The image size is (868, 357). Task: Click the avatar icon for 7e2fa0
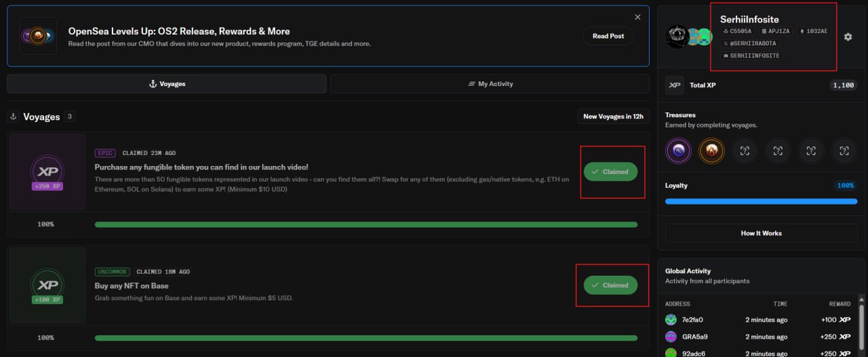click(x=671, y=320)
